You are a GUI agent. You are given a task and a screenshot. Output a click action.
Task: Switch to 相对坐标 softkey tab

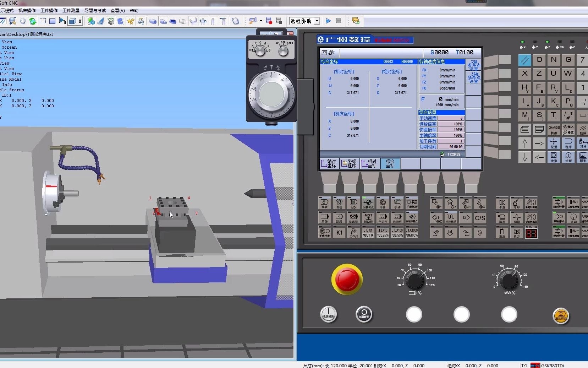pyautogui.click(x=370, y=163)
